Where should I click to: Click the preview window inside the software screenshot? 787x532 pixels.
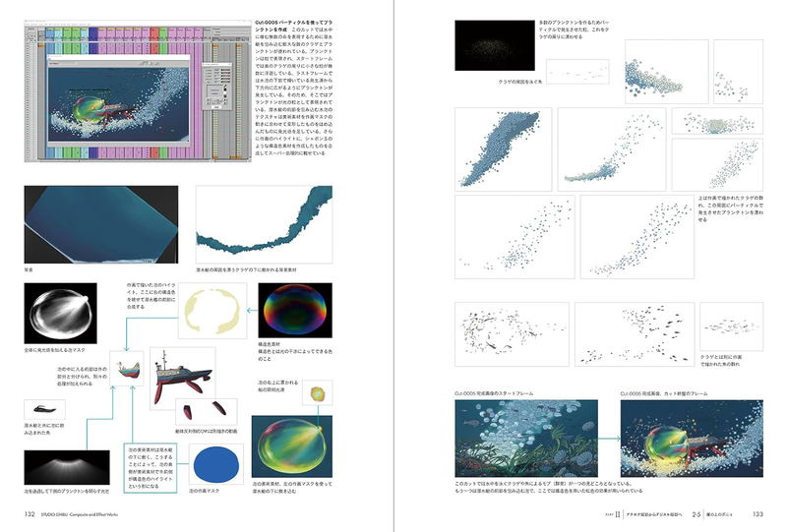[x=119, y=99]
